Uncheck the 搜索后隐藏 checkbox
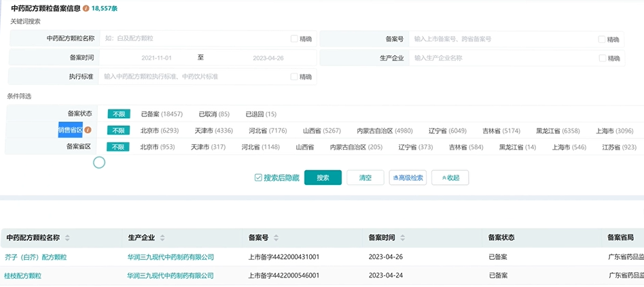Screen dimensions: 644x287 [x=258, y=178]
